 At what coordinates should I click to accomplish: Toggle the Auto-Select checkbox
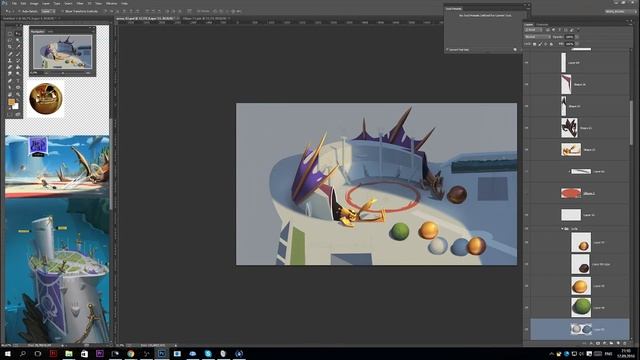coord(19,11)
